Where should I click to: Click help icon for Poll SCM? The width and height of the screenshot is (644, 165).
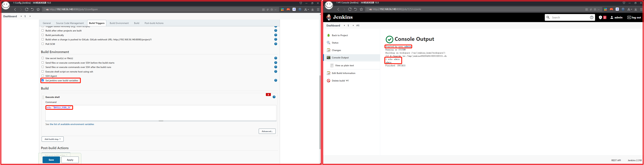276,44
